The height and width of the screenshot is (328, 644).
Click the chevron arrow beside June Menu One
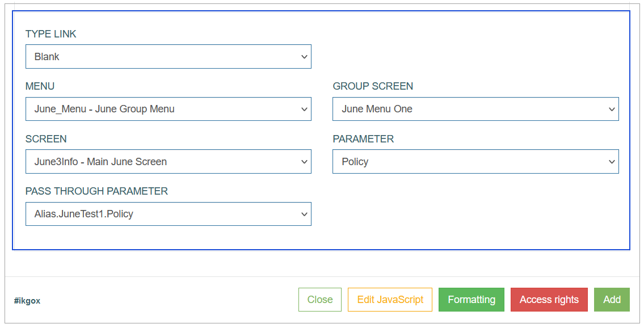point(612,109)
